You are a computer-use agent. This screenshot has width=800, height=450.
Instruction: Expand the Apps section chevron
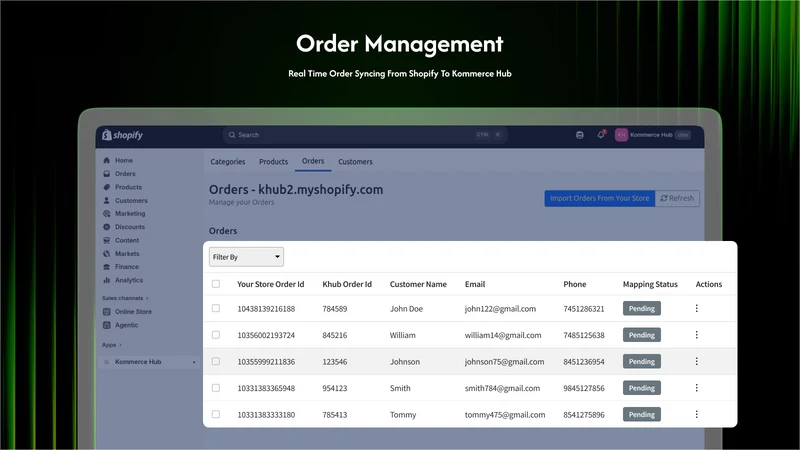tap(120, 345)
